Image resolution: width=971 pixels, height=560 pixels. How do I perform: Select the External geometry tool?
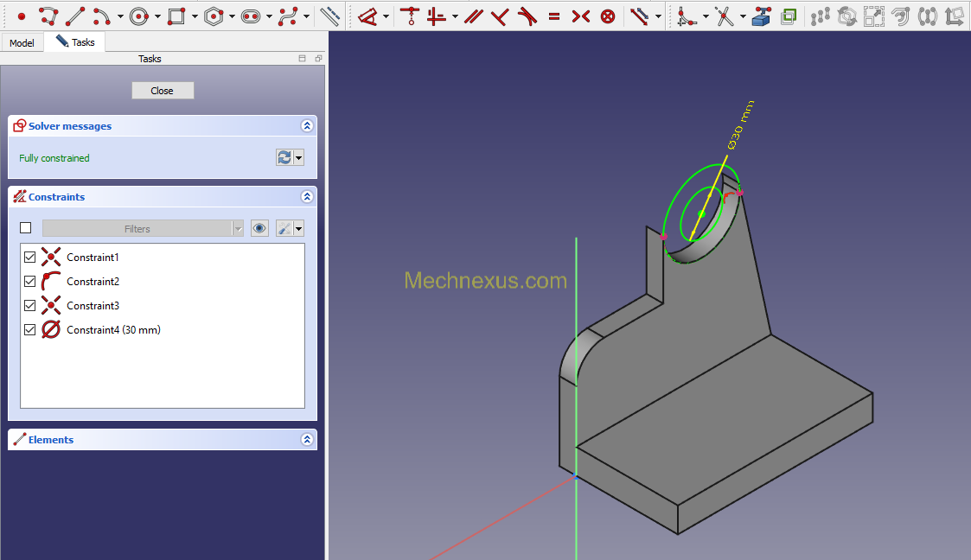click(x=761, y=16)
